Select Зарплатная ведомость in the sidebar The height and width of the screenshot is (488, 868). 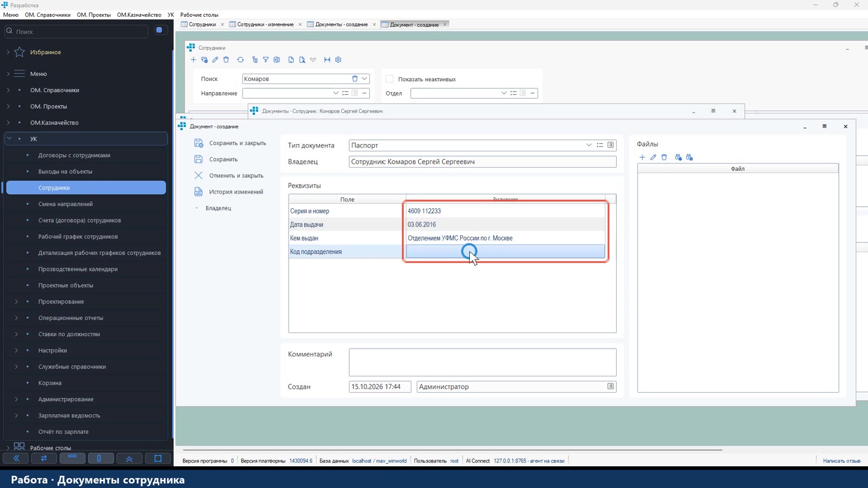coord(69,415)
